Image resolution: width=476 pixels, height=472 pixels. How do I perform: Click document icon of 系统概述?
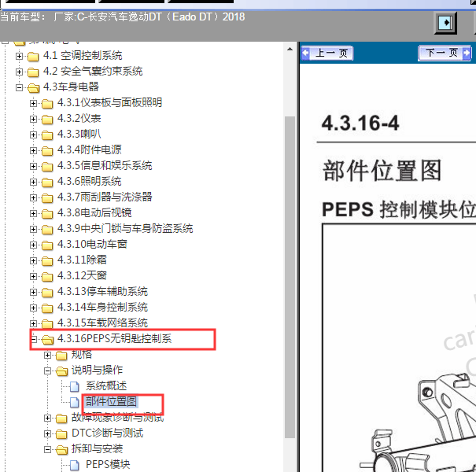[x=75, y=387]
